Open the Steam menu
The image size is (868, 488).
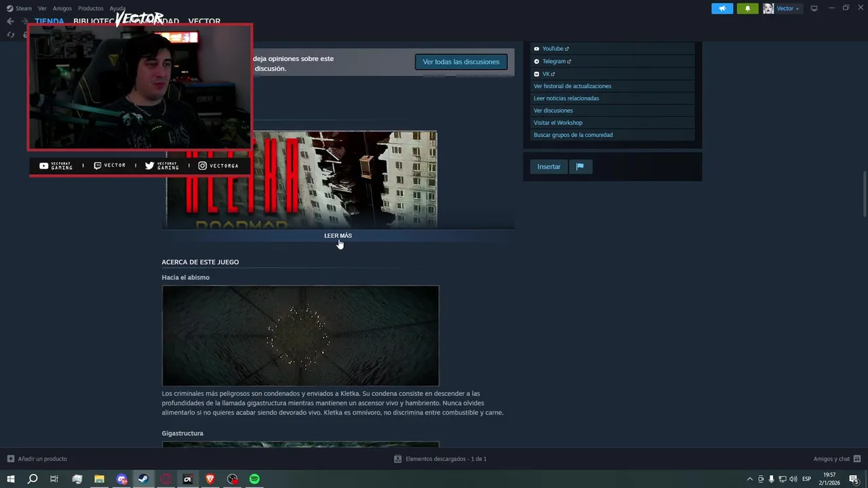(19, 8)
